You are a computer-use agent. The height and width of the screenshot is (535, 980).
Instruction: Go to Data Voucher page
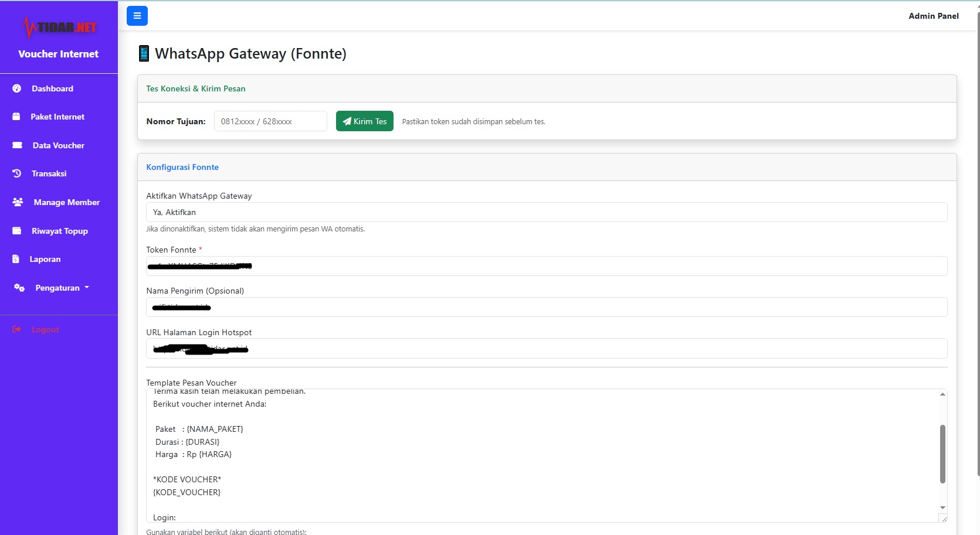tap(59, 145)
